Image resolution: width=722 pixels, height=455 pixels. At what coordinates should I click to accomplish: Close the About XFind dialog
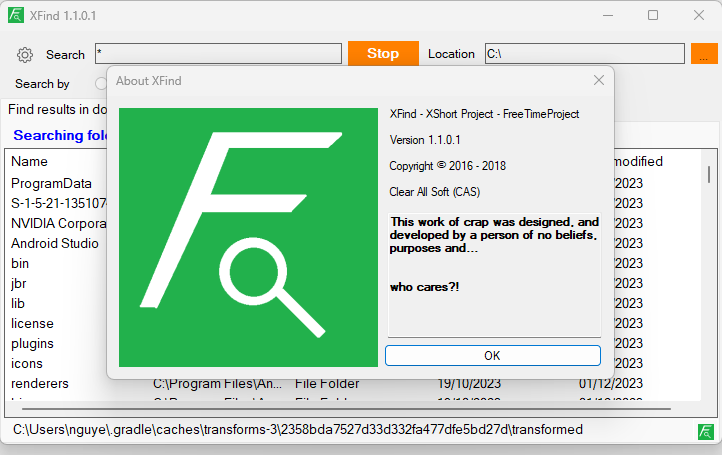point(599,81)
